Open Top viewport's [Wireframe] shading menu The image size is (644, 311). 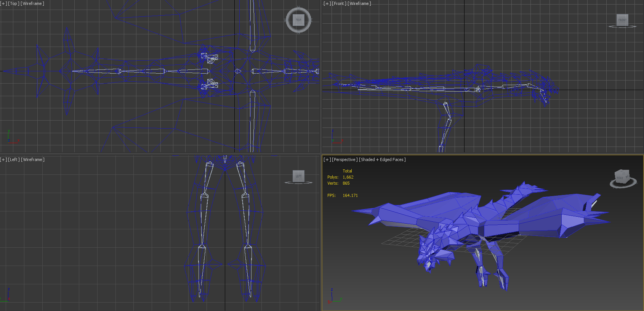click(32, 3)
